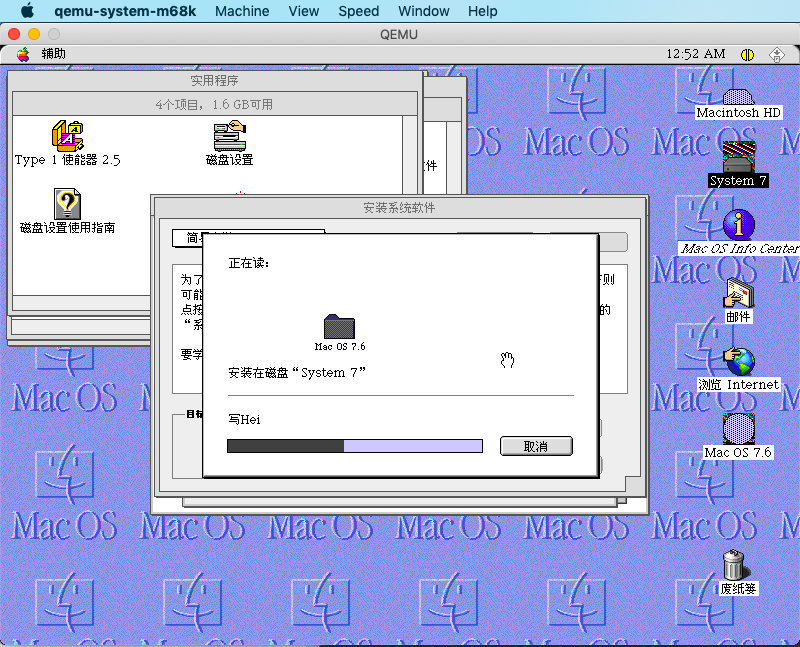800x647 pixels.
Task: Click the 废纸篓 trash icon
Action: (734, 565)
